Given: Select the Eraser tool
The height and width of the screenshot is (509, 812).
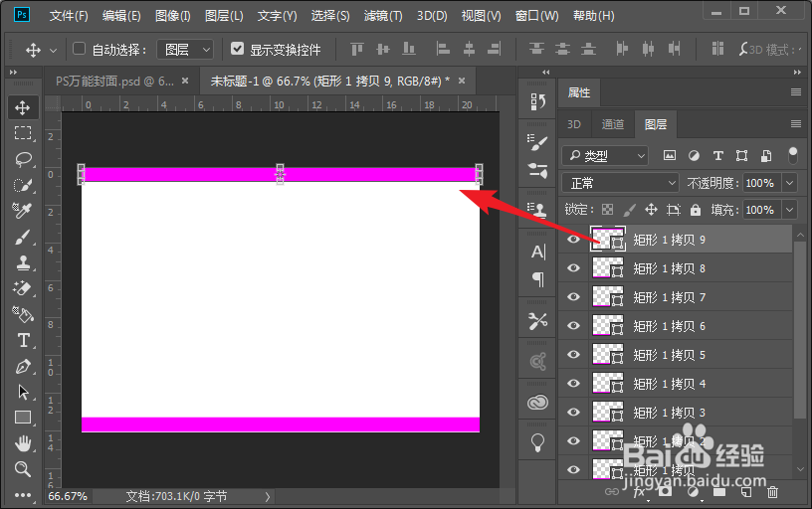Looking at the screenshot, I should point(22,288).
